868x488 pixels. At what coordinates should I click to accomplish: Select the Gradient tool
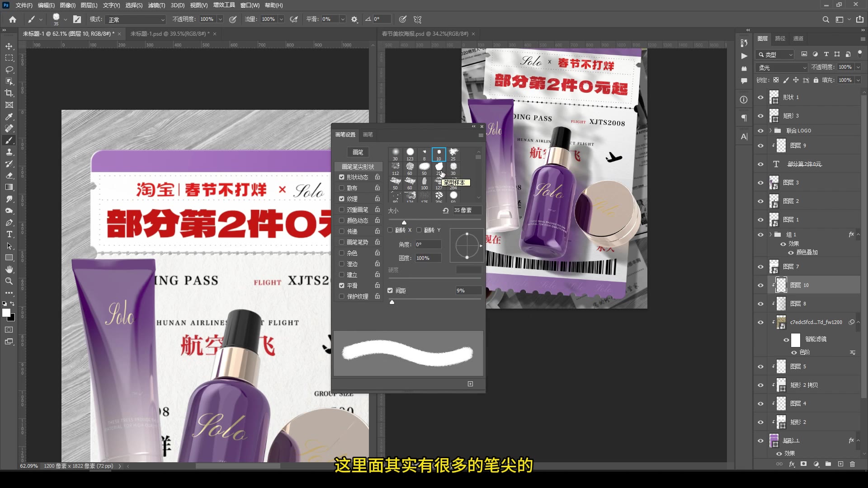pyautogui.click(x=9, y=187)
